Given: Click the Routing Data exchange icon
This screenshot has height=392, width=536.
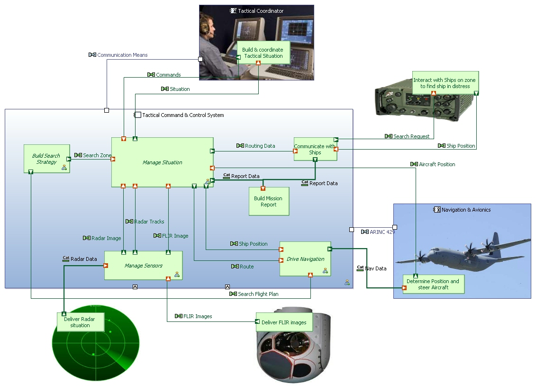Looking at the screenshot, I should click(x=240, y=146).
